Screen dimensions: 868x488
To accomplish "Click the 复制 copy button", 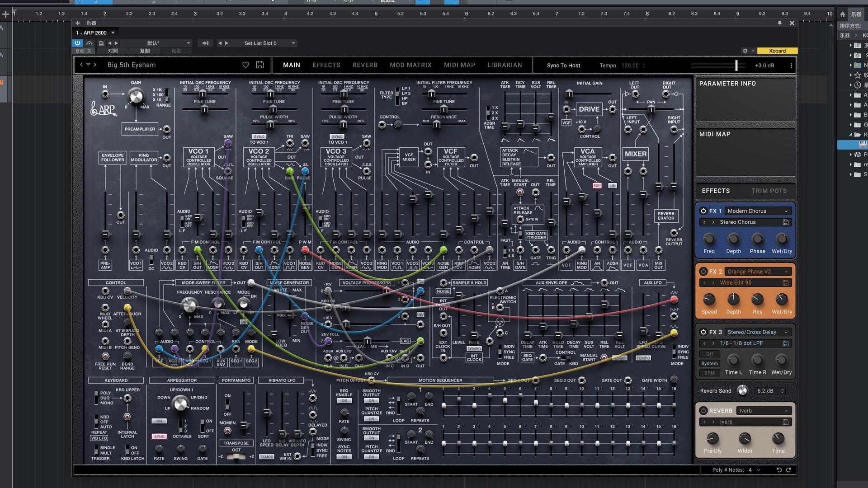I will [145, 51].
